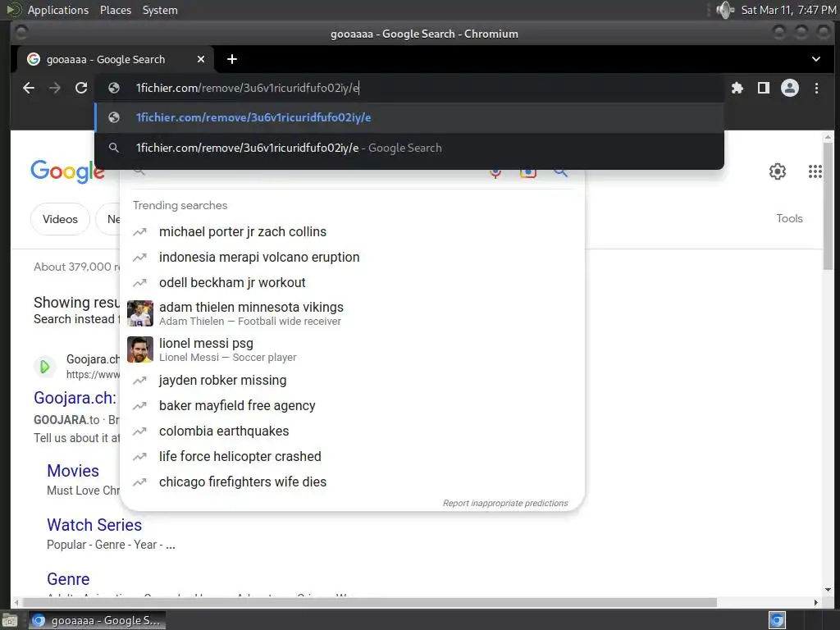840x630 pixels.
Task: Filter results by Videos
Action: point(60,219)
